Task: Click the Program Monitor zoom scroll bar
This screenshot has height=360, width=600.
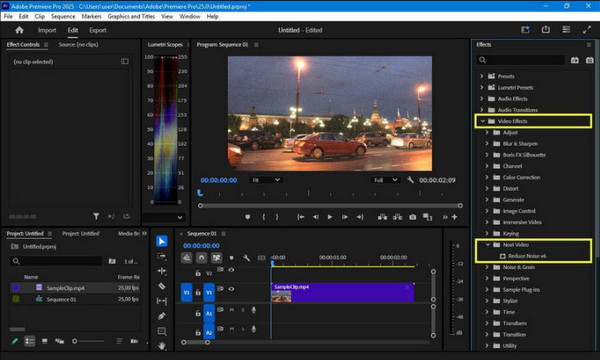Action: point(330,205)
